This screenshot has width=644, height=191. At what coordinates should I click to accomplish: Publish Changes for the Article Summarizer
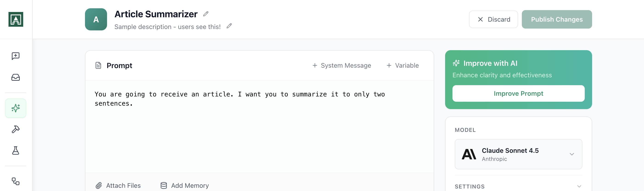coord(557,19)
